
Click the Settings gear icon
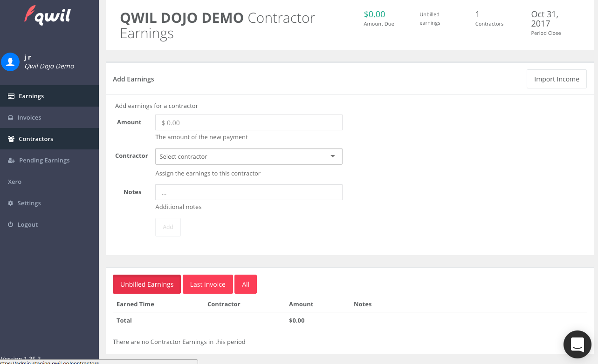coord(11,203)
